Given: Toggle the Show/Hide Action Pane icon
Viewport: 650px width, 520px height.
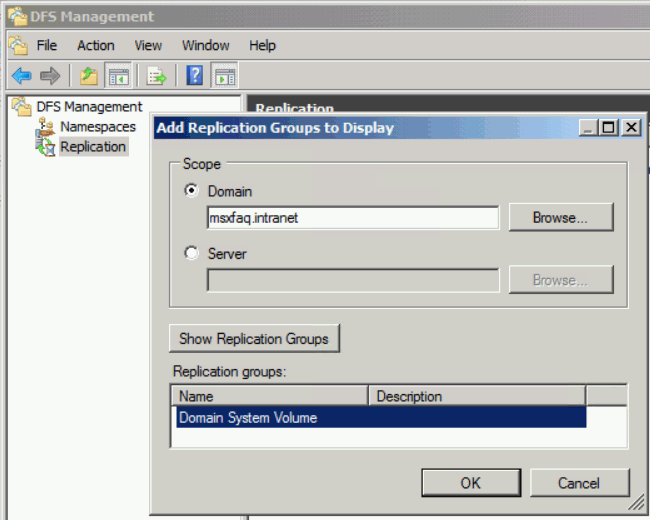Looking at the screenshot, I should pyautogui.click(x=224, y=76).
